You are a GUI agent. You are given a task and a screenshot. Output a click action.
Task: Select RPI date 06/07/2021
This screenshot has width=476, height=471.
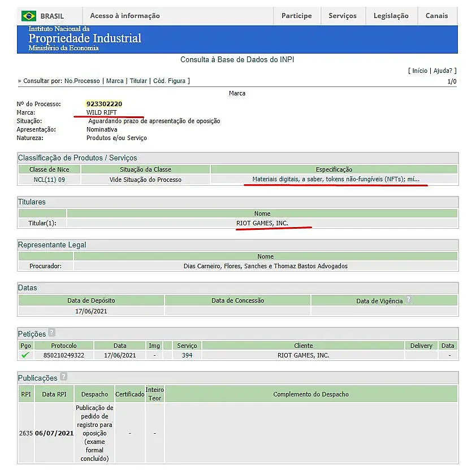54,433
